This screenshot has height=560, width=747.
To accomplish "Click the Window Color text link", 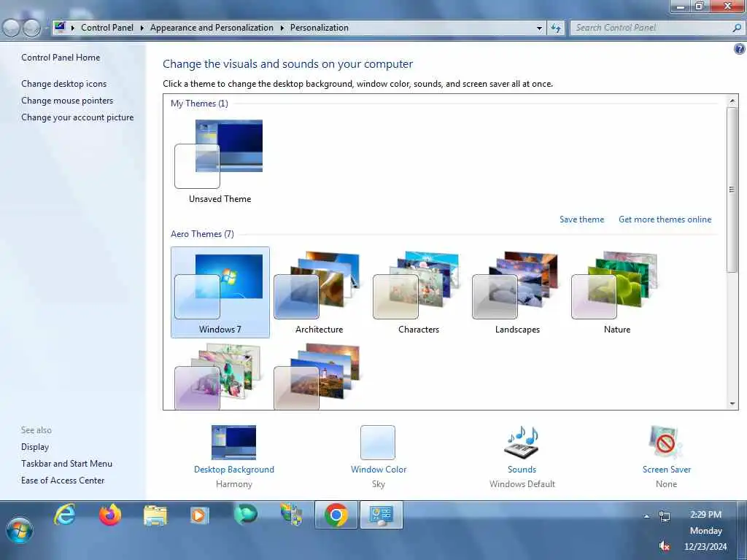I will coord(379,470).
